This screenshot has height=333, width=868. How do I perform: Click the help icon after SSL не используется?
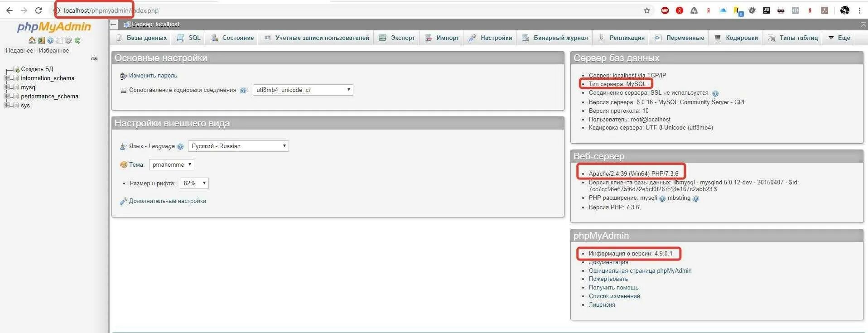point(715,93)
